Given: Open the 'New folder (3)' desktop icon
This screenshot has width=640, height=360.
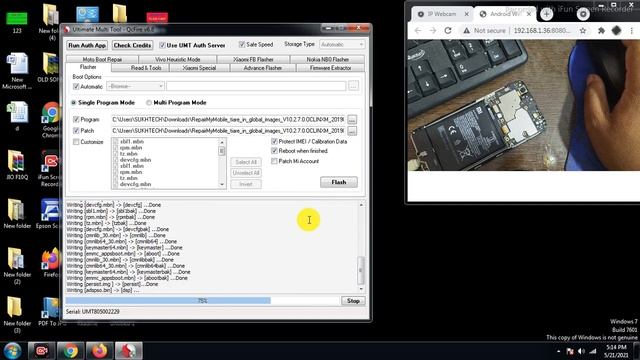Looking at the screenshot, I should pyautogui.click(x=17, y=314).
